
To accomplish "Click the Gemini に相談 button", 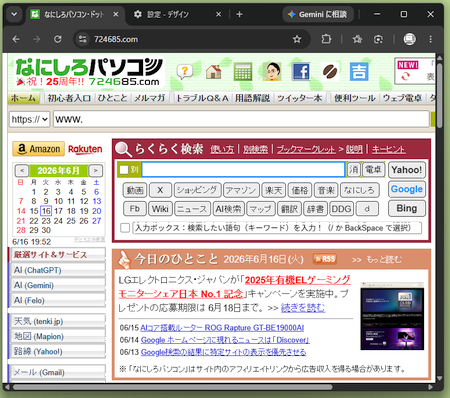I will tap(318, 14).
